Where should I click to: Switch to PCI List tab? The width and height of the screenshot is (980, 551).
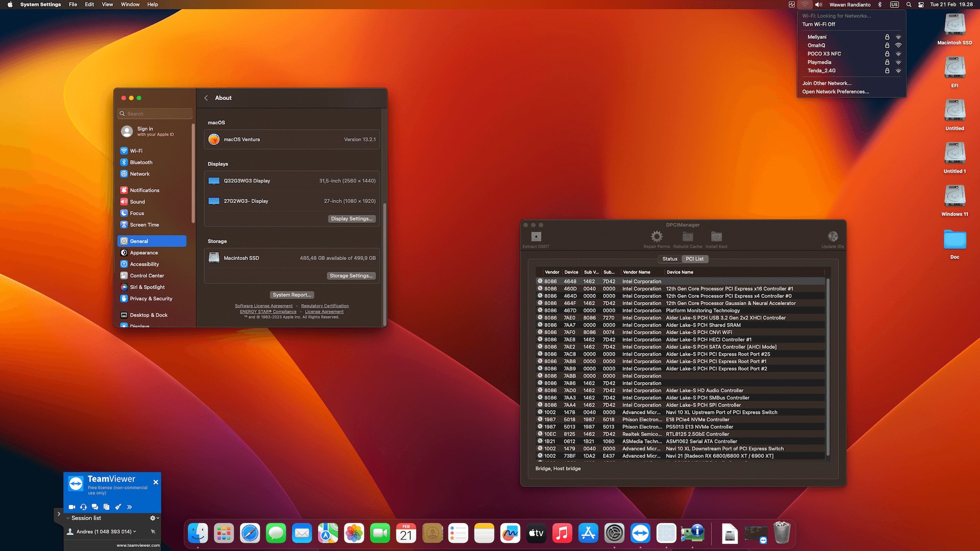pos(695,259)
